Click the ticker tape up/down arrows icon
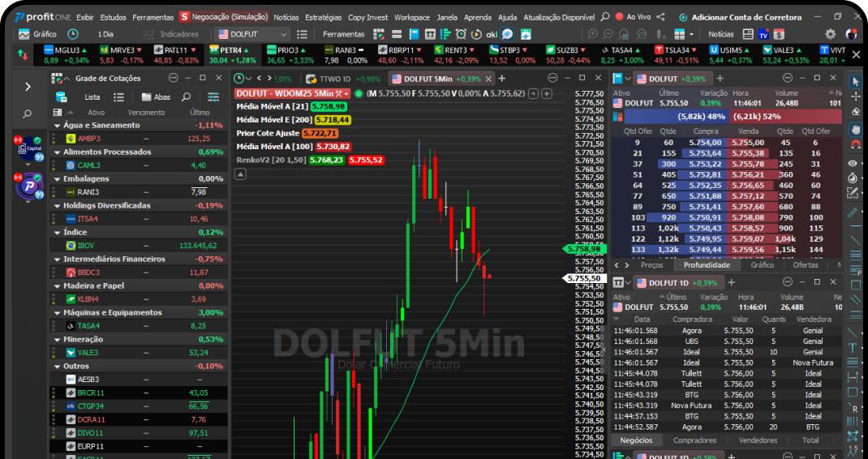This screenshot has width=868, height=459. point(23,55)
